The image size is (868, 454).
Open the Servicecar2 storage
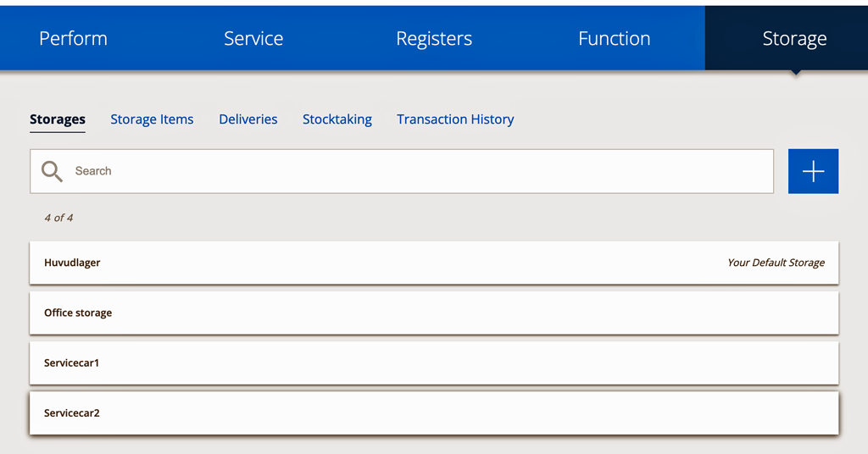click(434, 413)
